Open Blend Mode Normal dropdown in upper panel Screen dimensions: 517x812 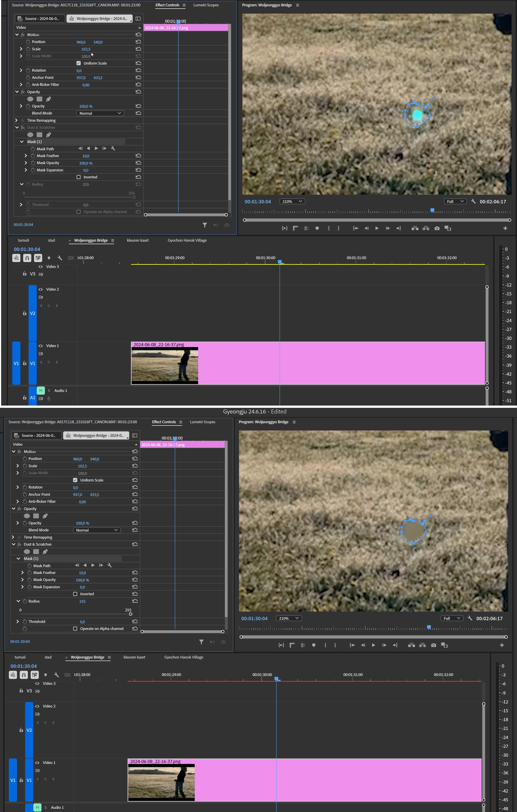click(x=100, y=113)
